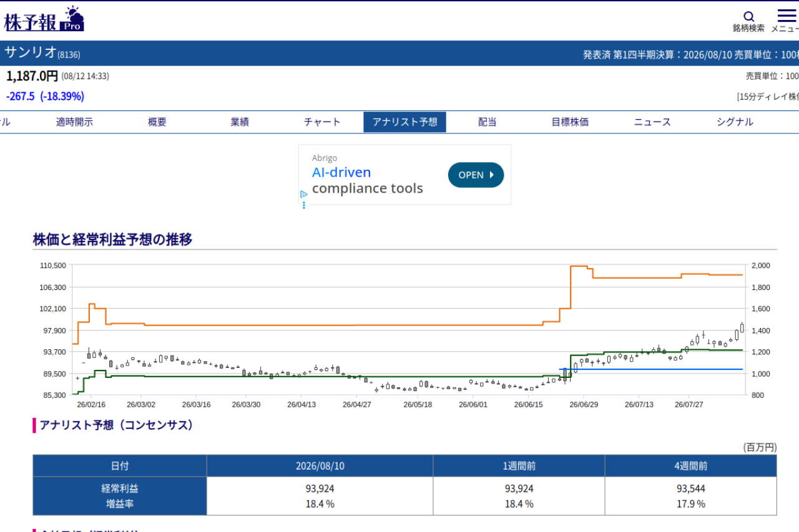Follow the AI-driven compliance tools ad headline

(x=368, y=180)
